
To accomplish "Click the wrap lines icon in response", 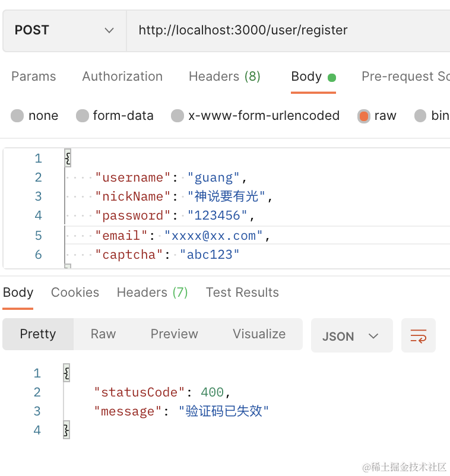I will [419, 335].
